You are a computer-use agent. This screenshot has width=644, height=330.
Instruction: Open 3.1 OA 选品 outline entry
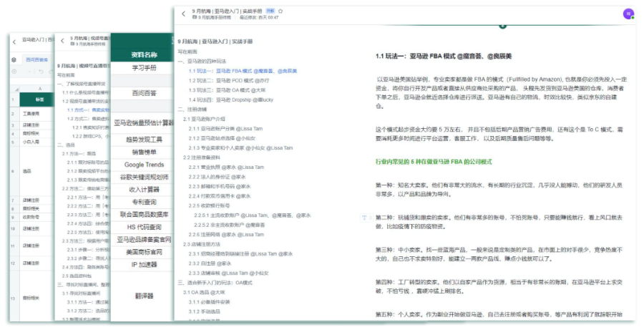point(204,293)
